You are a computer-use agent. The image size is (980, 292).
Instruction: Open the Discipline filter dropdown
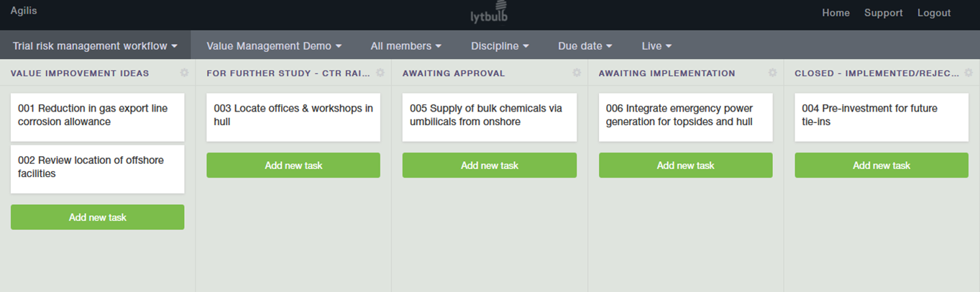tap(500, 46)
